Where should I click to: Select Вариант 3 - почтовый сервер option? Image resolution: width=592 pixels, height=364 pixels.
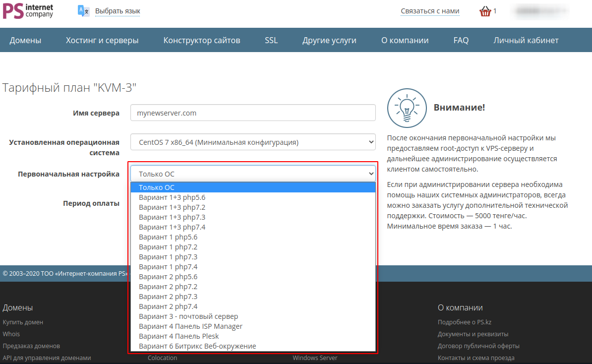point(253,316)
